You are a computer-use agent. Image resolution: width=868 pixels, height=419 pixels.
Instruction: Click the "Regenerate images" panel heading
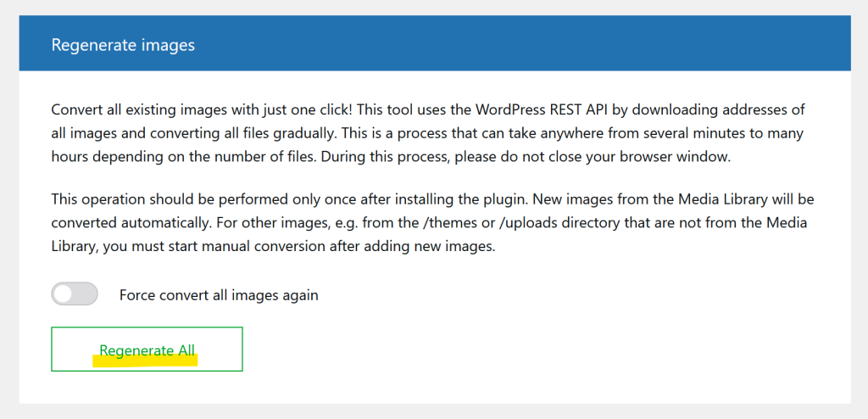click(x=123, y=45)
